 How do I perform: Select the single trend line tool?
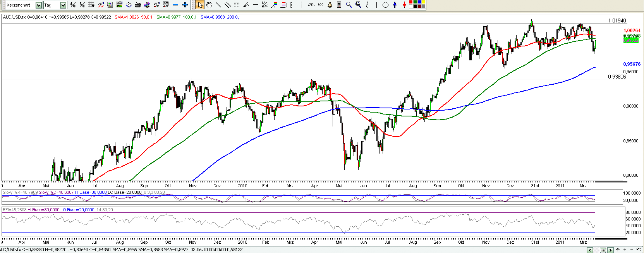[218, 5]
